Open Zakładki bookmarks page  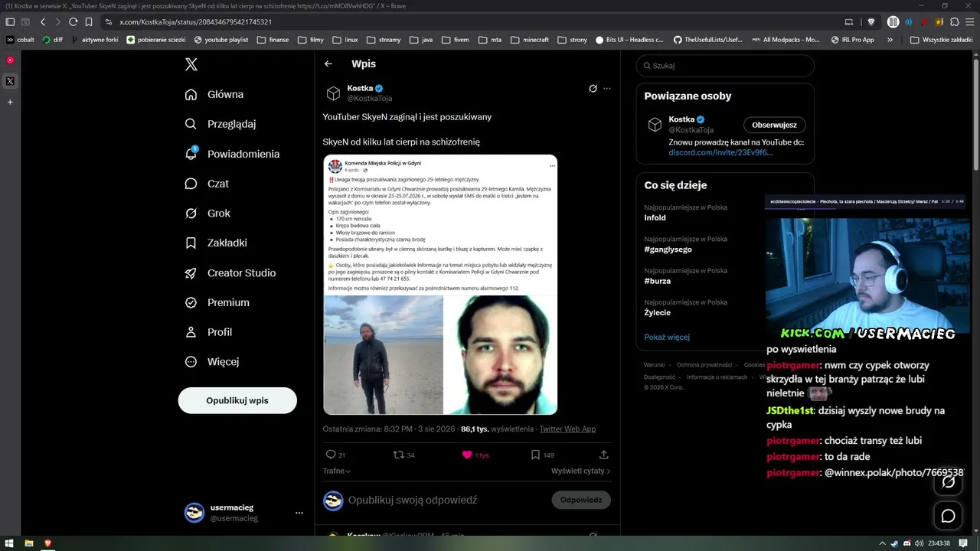(216, 243)
